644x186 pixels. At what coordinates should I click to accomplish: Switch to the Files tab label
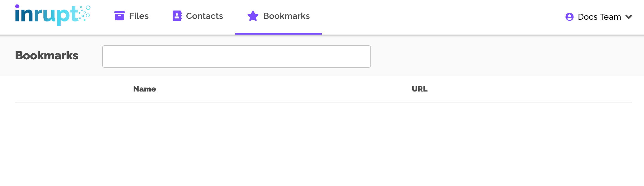coord(139,16)
